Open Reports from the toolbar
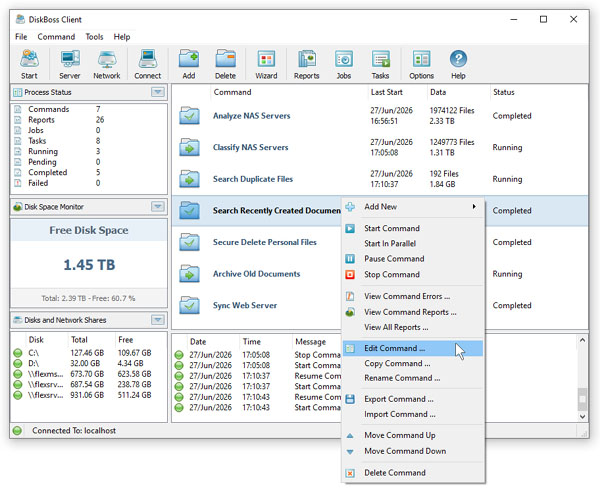600x488 pixels. pyautogui.click(x=307, y=64)
